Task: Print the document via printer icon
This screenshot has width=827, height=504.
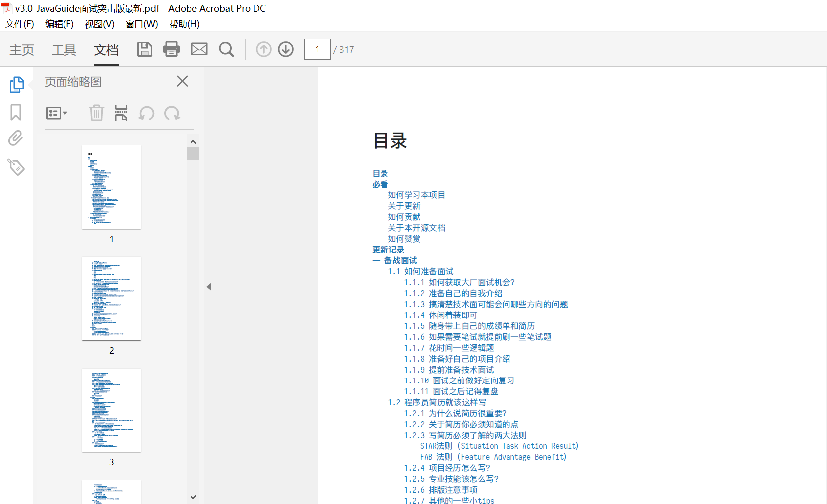Action: click(x=172, y=49)
